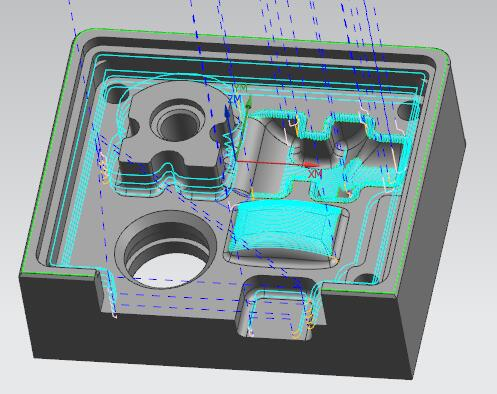The width and height of the screenshot is (497, 394).
Task: Select the blue ZM axis label
Action: click(235, 99)
